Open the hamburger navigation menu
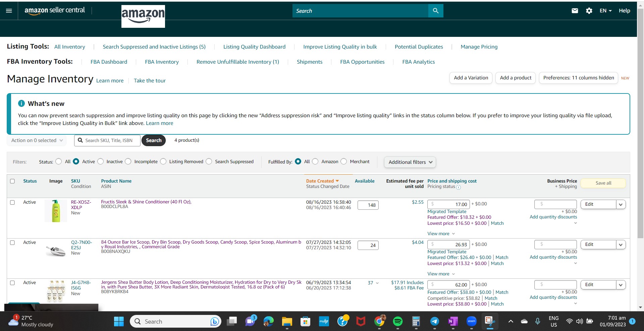The width and height of the screenshot is (644, 331). [x=9, y=11]
